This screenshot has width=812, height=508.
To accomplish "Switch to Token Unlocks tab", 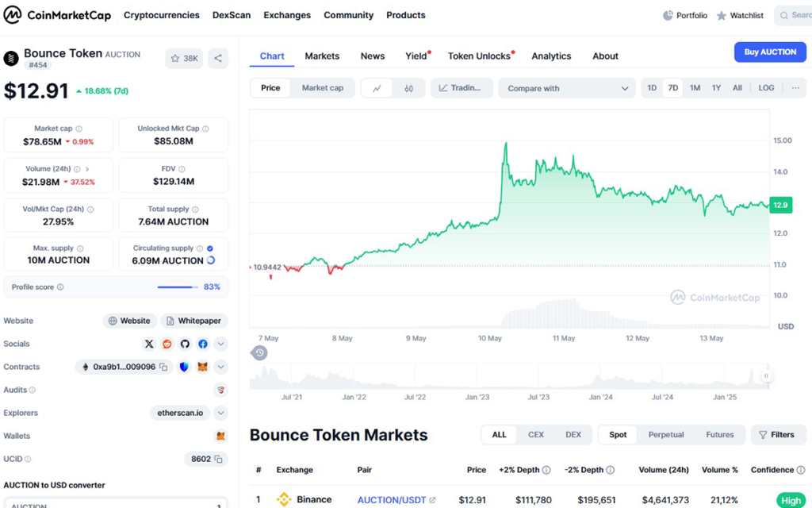I will point(480,56).
